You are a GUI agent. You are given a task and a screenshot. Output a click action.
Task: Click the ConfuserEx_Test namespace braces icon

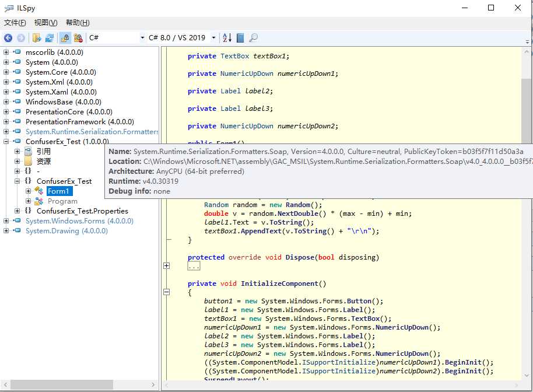[28, 181]
